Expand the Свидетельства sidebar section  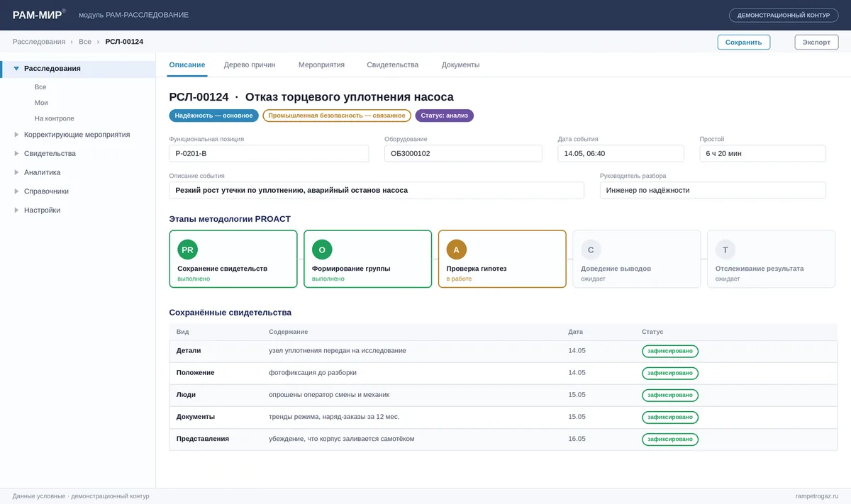pos(16,153)
